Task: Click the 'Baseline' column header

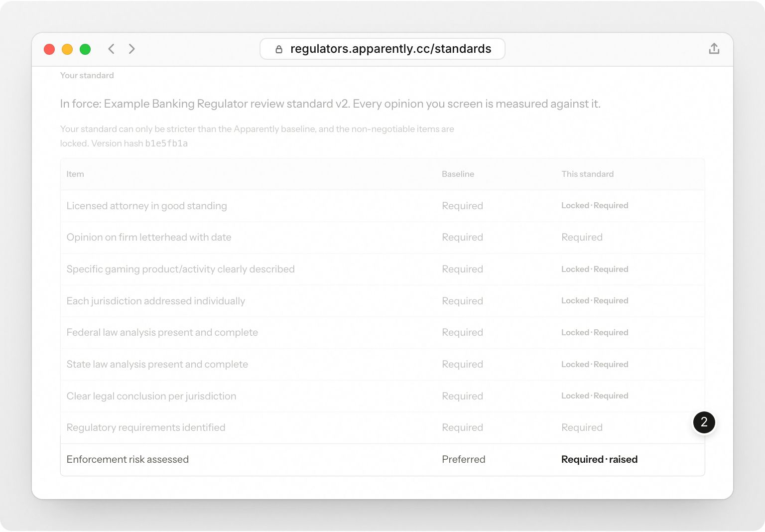Action: coord(458,174)
